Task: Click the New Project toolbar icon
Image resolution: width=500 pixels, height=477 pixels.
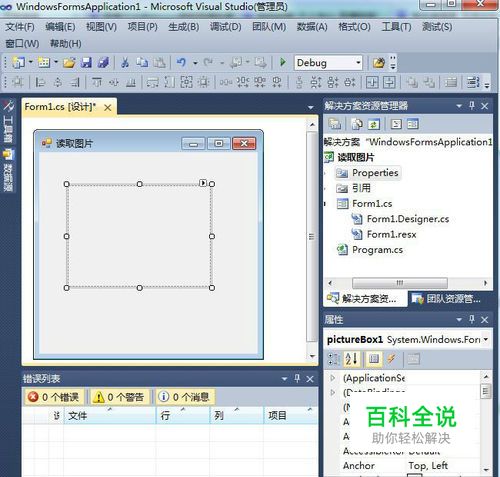Action: click(x=18, y=62)
